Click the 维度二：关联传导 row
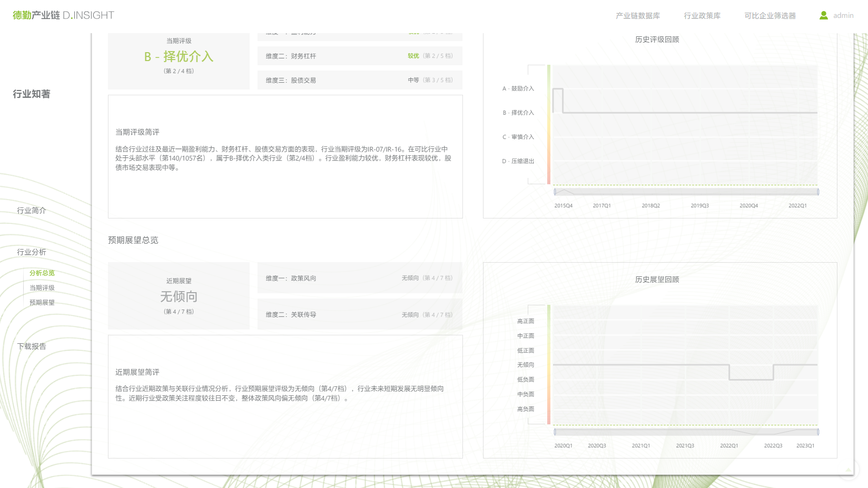 coord(360,314)
